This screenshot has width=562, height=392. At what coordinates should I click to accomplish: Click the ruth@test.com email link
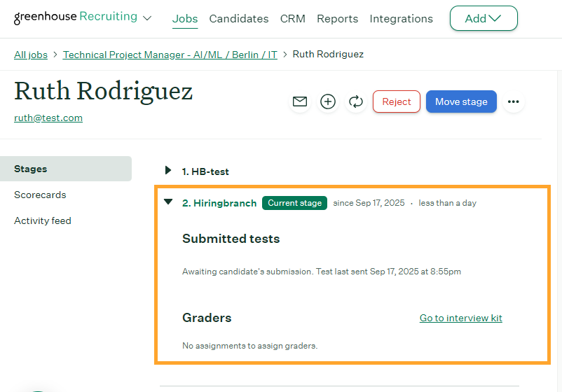(48, 118)
